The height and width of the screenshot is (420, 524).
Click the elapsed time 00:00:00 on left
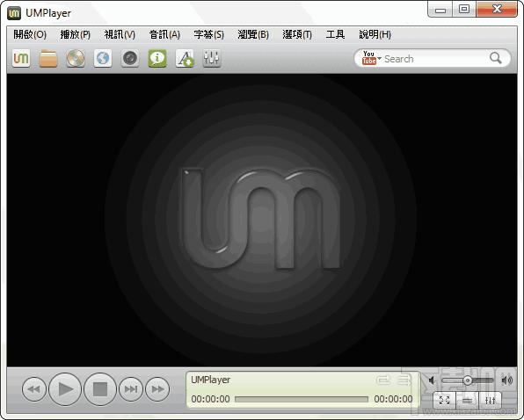210,399
